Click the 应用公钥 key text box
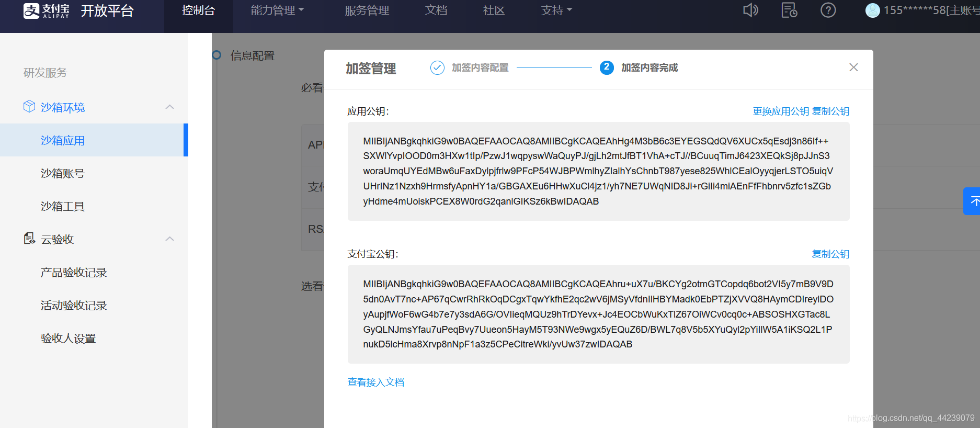The image size is (980, 428). (598, 171)
